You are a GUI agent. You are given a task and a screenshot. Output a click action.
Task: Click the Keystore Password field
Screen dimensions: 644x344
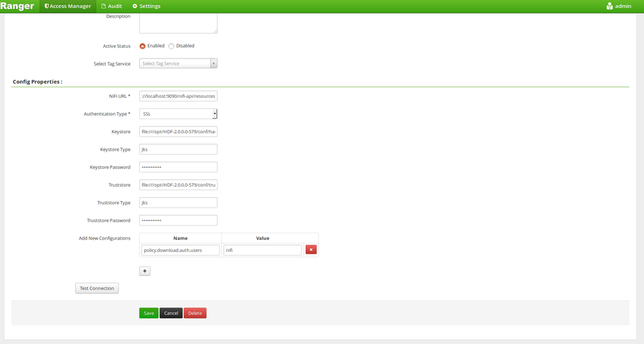tap(179, 167)
